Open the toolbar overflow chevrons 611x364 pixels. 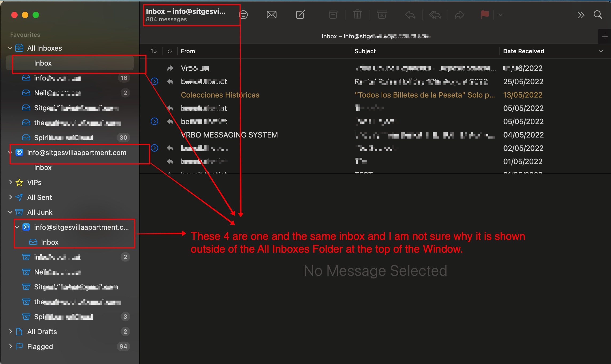[581, 15]
